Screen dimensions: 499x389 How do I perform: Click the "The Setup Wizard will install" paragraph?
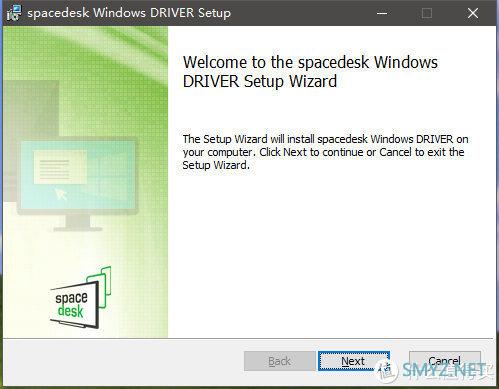[x=325, y=152]
